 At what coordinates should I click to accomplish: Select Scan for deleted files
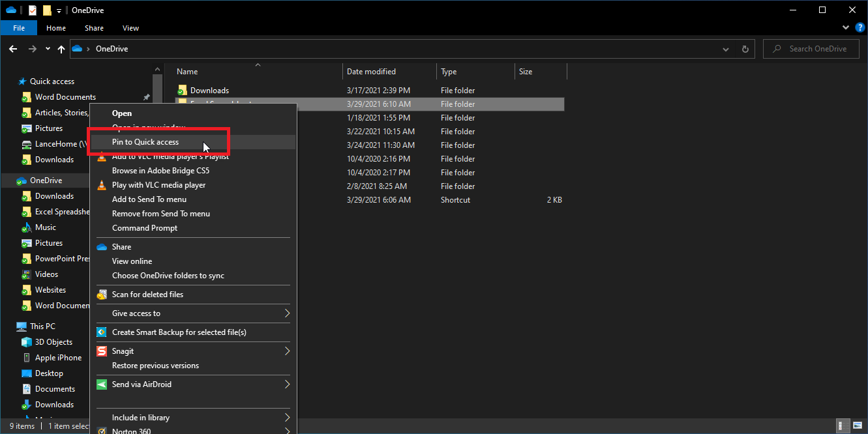(147, 295)
